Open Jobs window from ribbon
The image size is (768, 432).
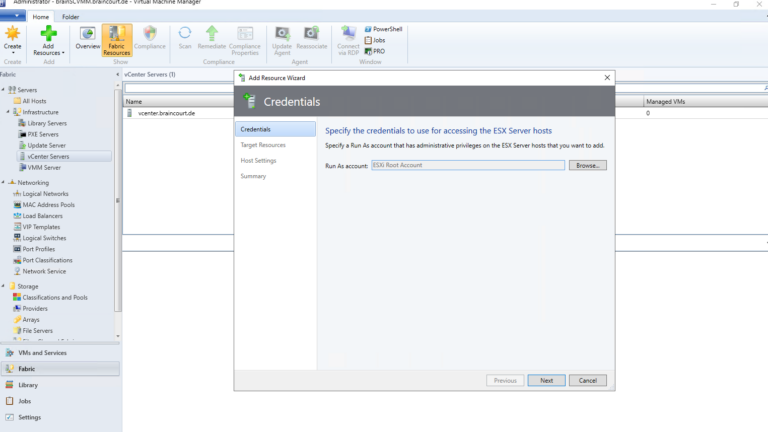pos(375,40)
